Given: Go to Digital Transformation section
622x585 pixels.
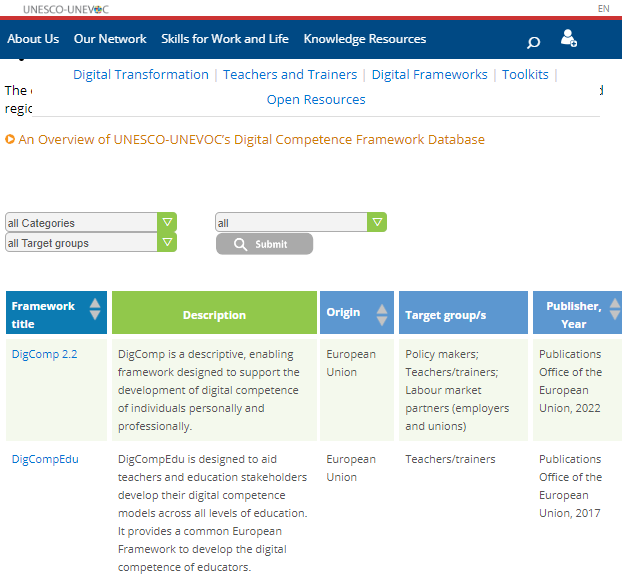Looking at the screenshot, I should [x=141, y=75].
